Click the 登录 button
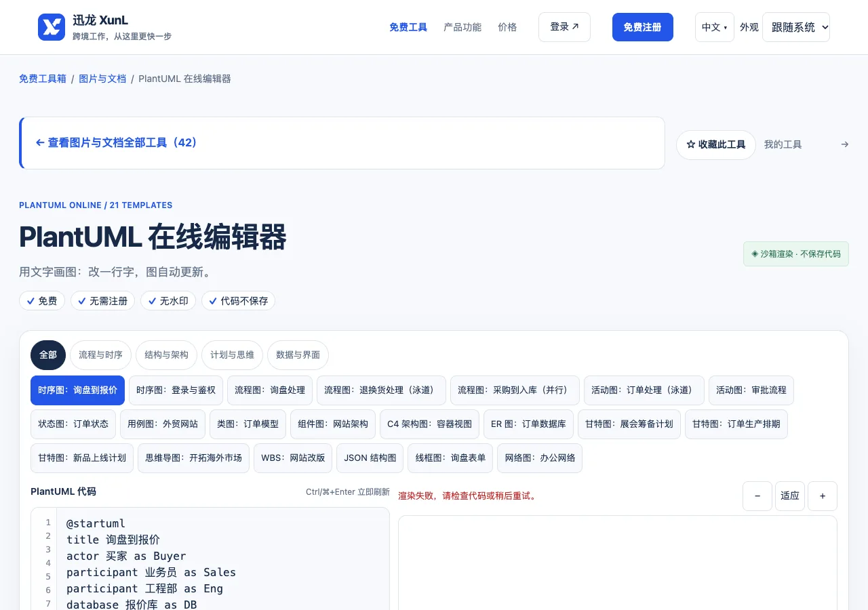 click(x=564, y=27)
